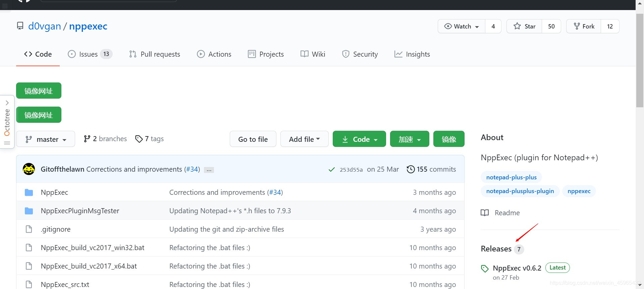Click the Gitoffthelawn avatar image

point(29,169)
